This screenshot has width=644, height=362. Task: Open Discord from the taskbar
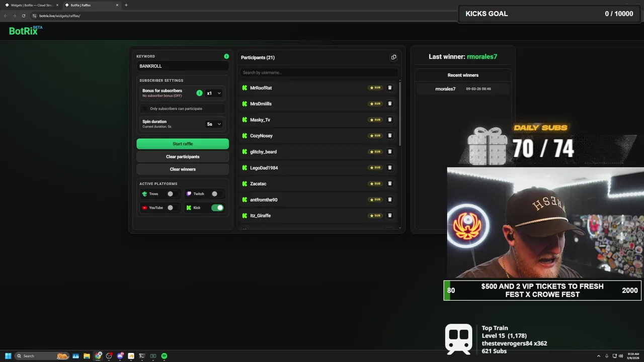coord(120,356)
